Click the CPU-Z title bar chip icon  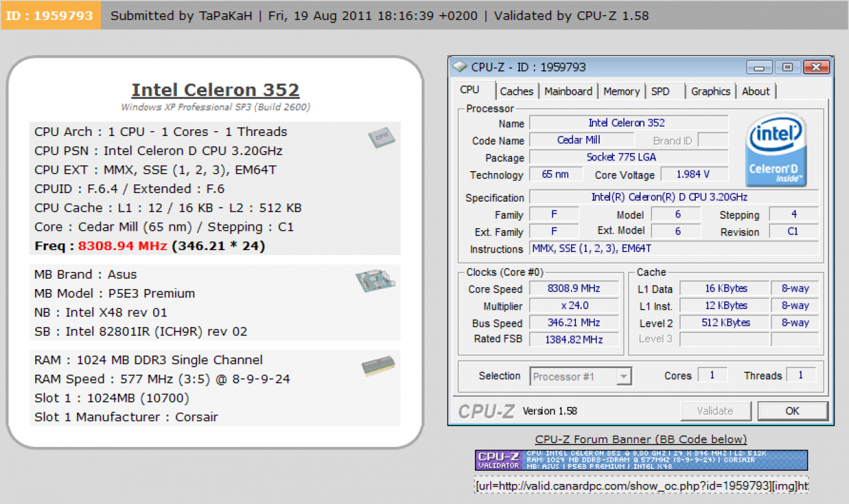point(460,67)
